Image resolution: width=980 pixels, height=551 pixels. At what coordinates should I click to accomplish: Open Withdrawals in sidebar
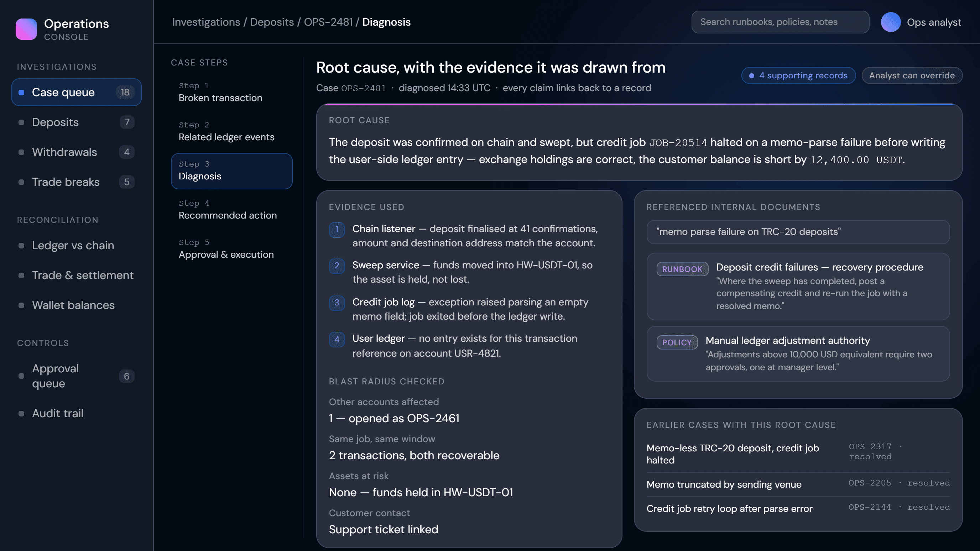pos(77,152)
